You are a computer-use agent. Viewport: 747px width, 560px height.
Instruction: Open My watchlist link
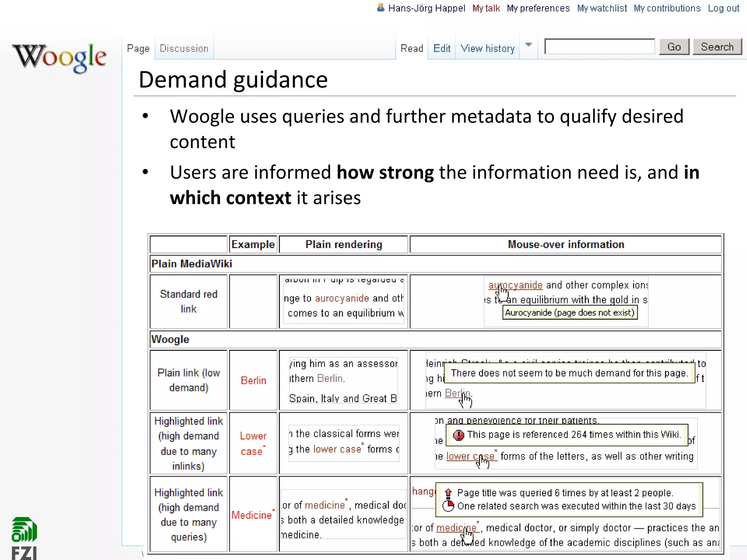pos(602,8)
